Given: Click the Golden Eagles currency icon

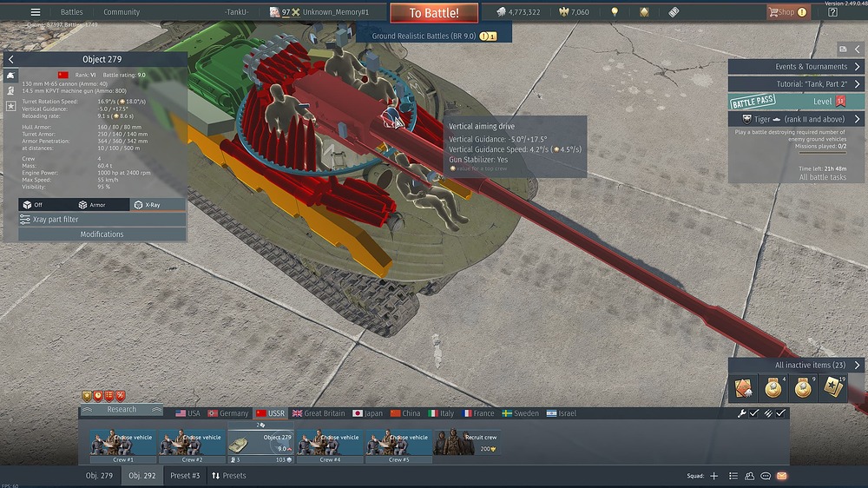Looking at the screenshot, I should point(562,12).
